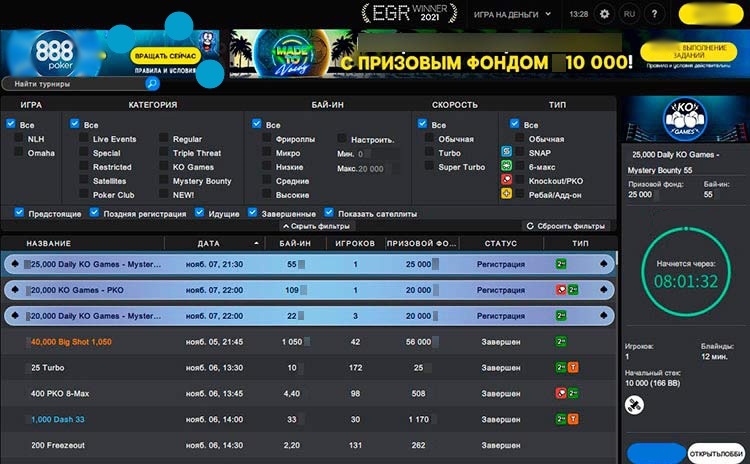Click orange T turbo icon in 25 Turbo row

(x=573, y=367)
